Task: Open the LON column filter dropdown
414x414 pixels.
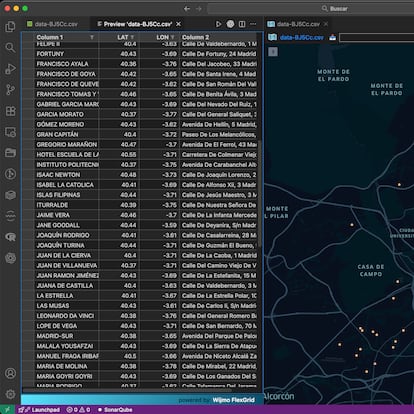Action: [172, 37]
